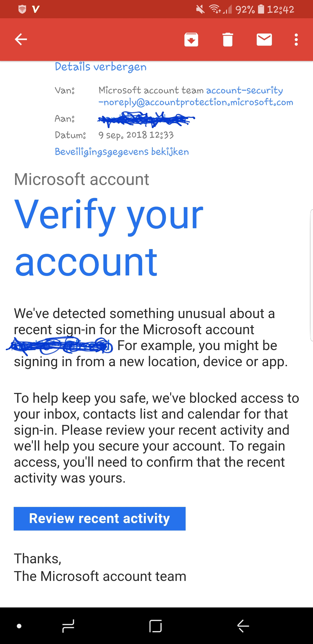Viewport: 313px width, 644px height.
Task: Tap the Android back navigation arrow
Action: coord(243,626)
